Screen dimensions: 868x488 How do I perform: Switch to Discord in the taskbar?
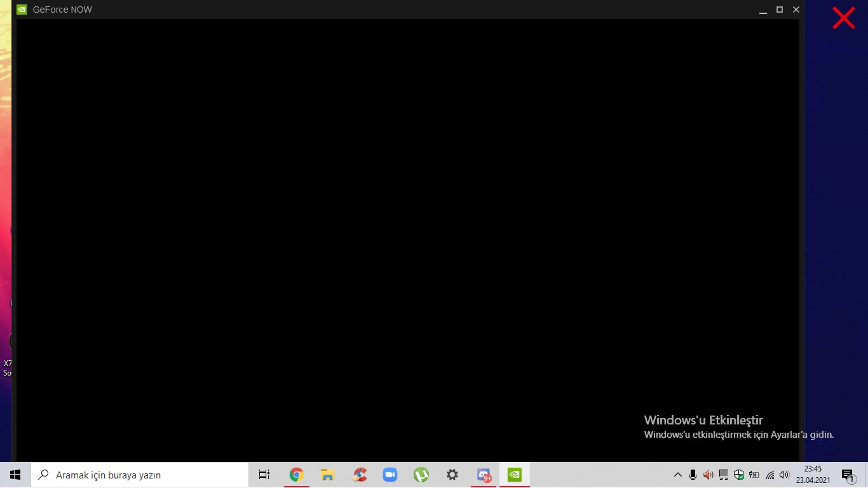(484, 475)
